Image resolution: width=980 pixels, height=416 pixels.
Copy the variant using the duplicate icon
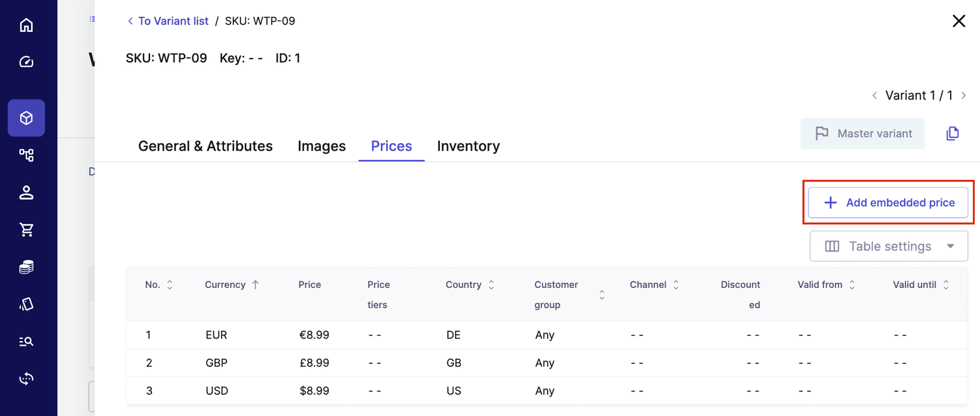coord(952,133)
